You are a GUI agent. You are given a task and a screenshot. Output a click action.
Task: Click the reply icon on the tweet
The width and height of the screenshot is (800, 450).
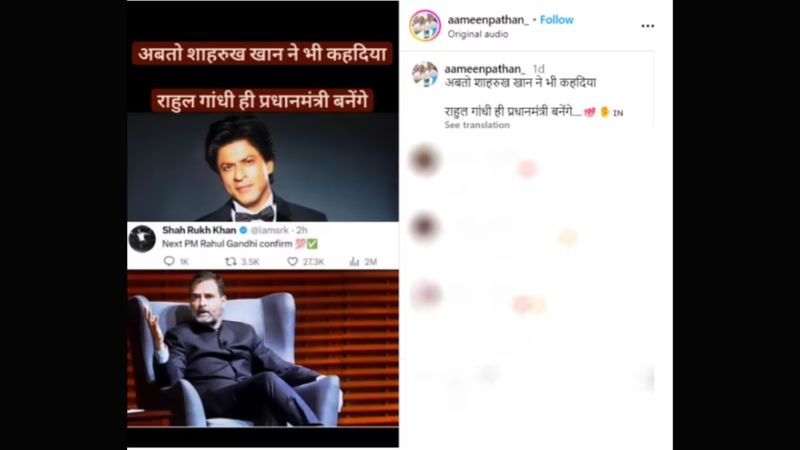[x=169, y=261]
